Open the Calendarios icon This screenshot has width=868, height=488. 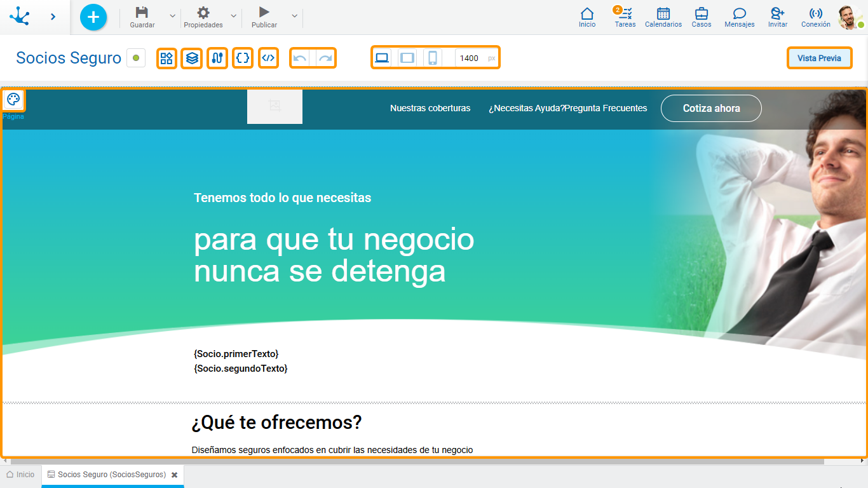pos(663,13)
